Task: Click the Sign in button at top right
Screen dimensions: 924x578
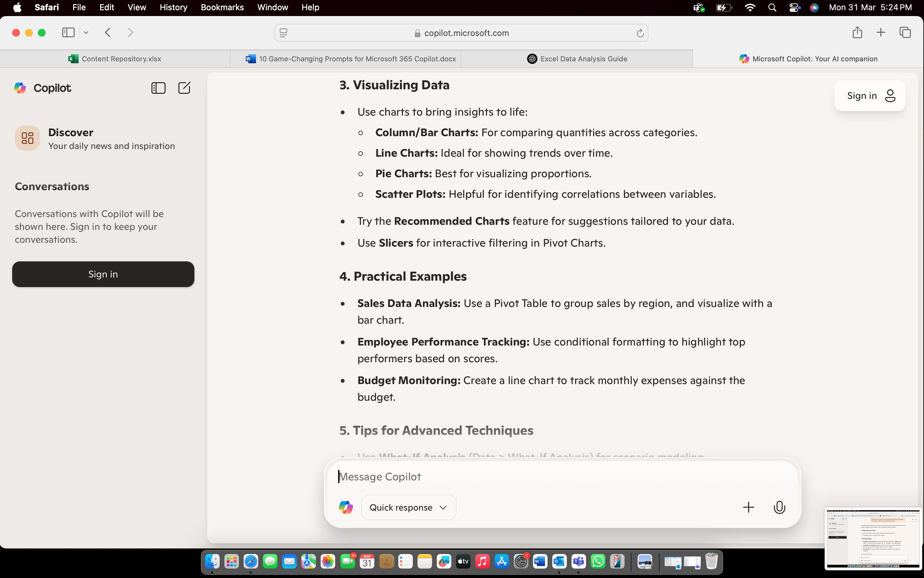Action: pos(869,96)
